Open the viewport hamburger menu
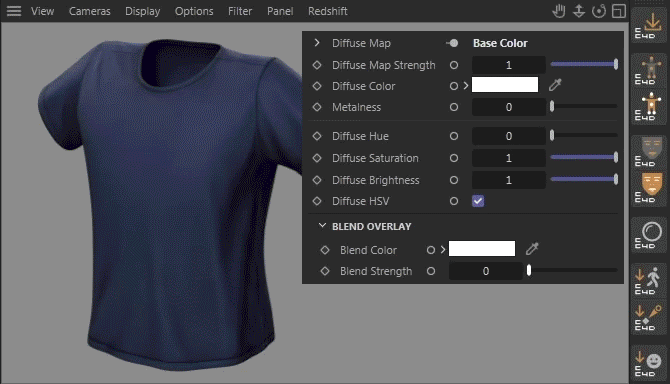Image resolution: width=670 pixels, height=384 pixels. click(14, 11)
